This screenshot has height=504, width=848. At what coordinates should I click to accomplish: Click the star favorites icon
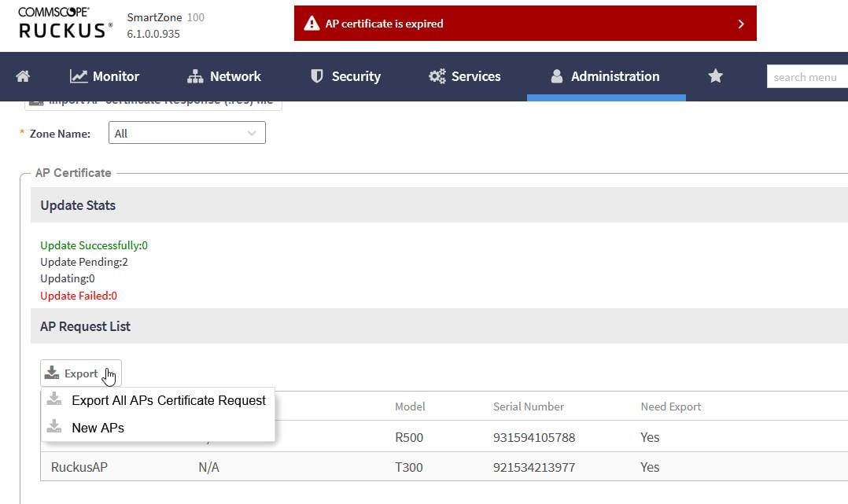(x=715, y=75)
